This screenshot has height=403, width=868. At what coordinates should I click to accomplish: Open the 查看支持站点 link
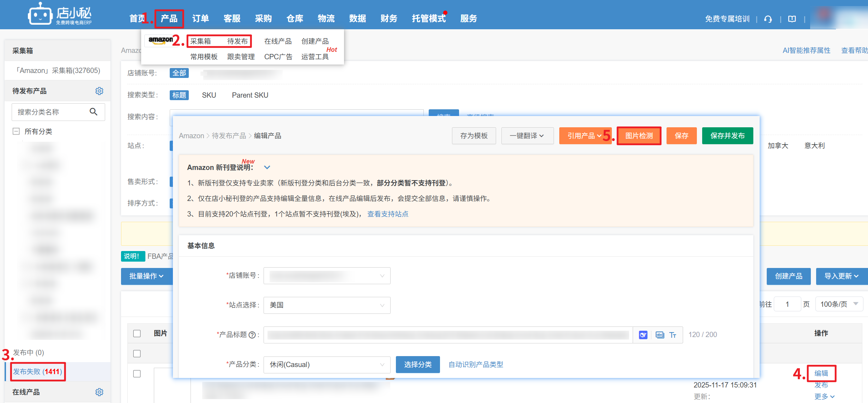tap(387, 214)
